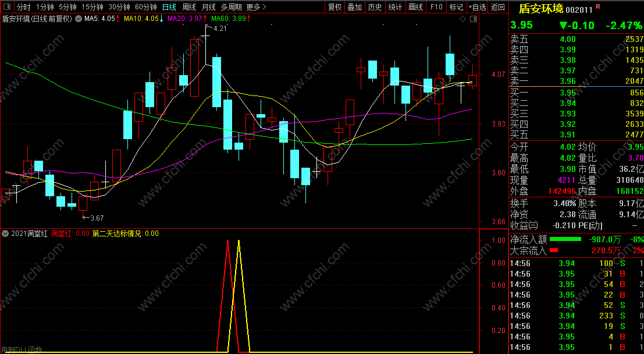Select the 买四 bid row at 3.92
This screenshot has width=644, height=354.
[x=577, y=124]
